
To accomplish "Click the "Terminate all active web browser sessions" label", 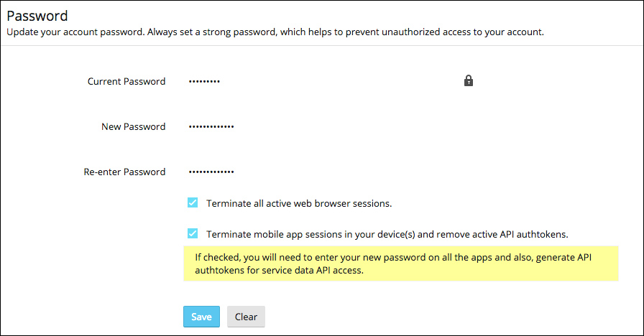I will click(x=299, y=203).
